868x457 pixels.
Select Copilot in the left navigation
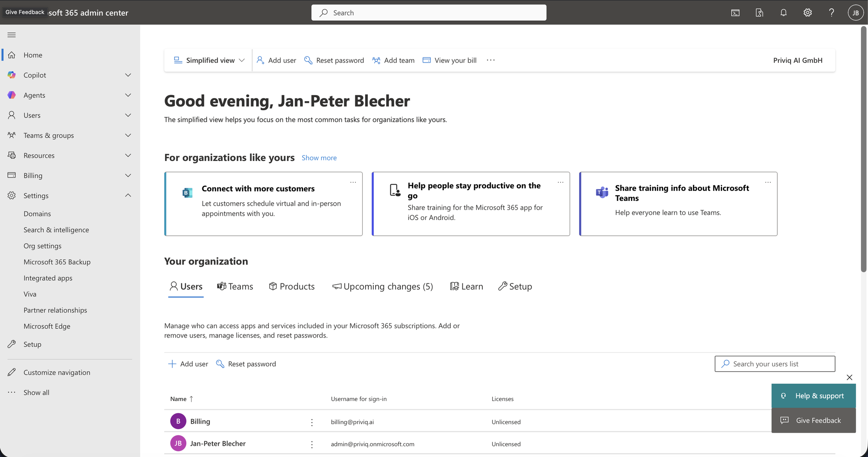pyautogui.click(x=35, y=75)
